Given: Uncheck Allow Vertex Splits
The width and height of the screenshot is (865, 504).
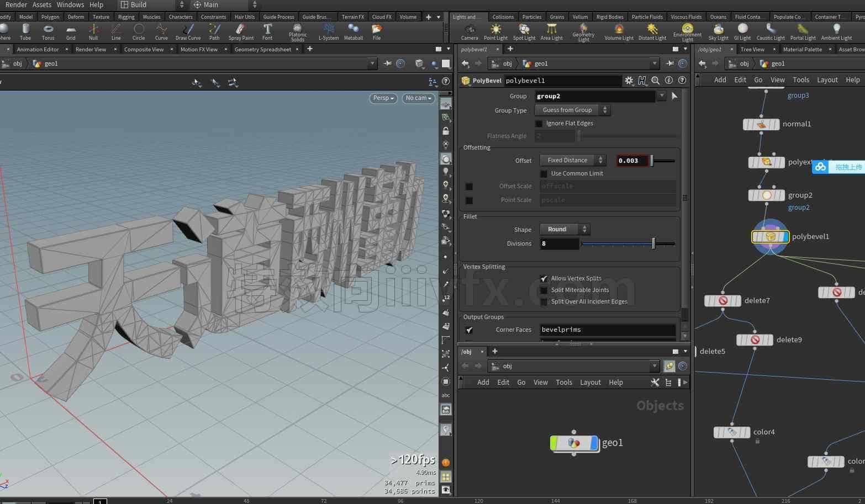Looking at the screenshot, I should pos(544,278).
